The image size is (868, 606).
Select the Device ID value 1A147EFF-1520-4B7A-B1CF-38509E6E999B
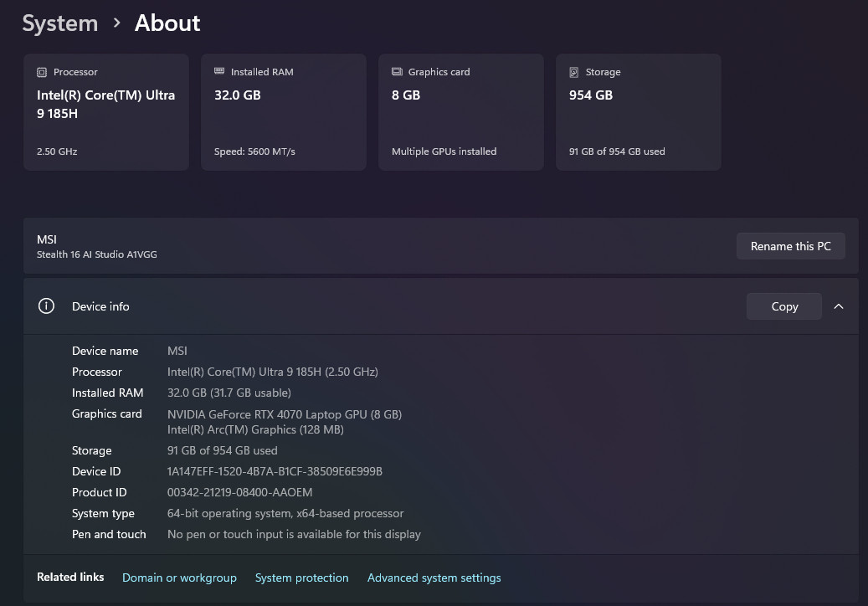pyautogui.click(x=275, y=471)
